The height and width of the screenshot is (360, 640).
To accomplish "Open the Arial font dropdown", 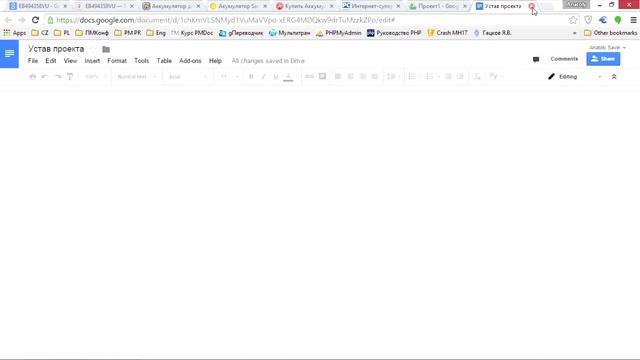I will coord(188,77).
